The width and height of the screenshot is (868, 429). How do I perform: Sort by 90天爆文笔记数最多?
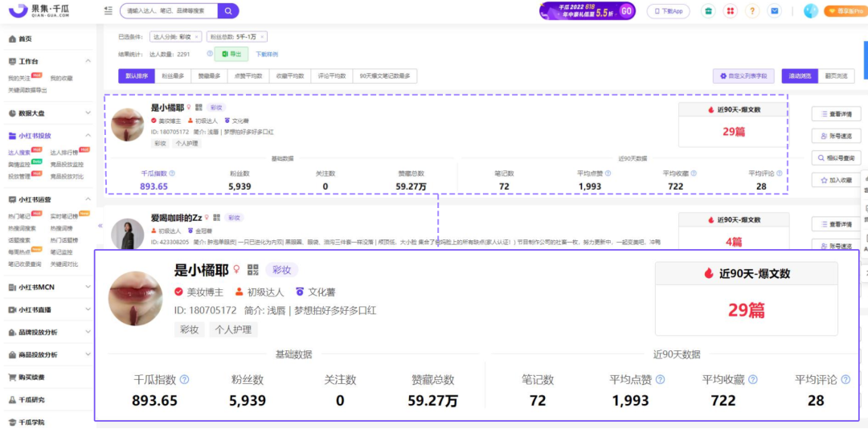click(385, 76)
